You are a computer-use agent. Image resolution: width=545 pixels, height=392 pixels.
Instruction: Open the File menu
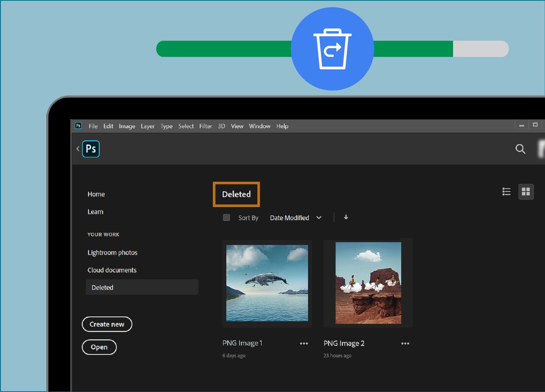(x=93, y=126)
